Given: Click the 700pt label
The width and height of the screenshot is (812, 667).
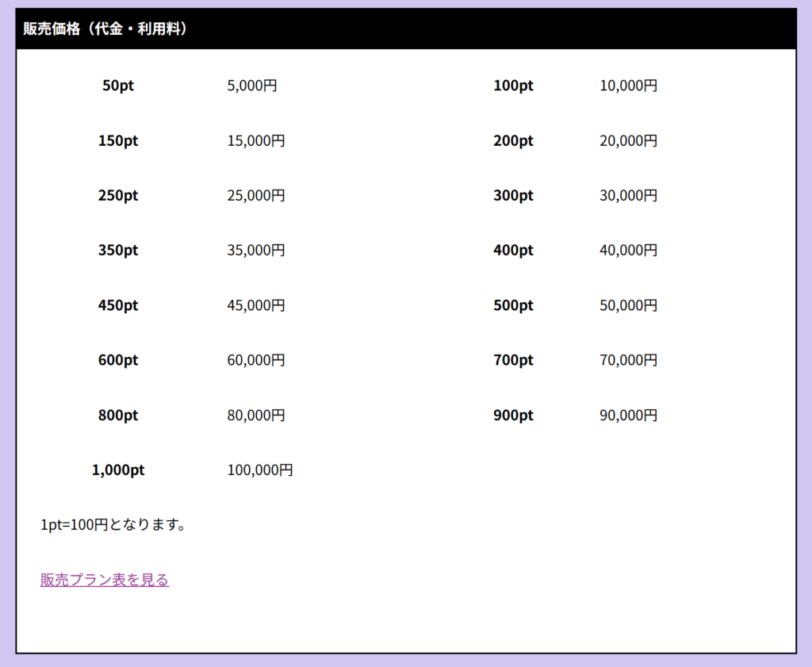Looking at the screenshot, I should point(513,360).
